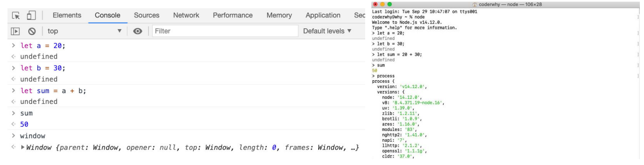
Task: Focus the console Filter input field
Action: click(225, 31)
